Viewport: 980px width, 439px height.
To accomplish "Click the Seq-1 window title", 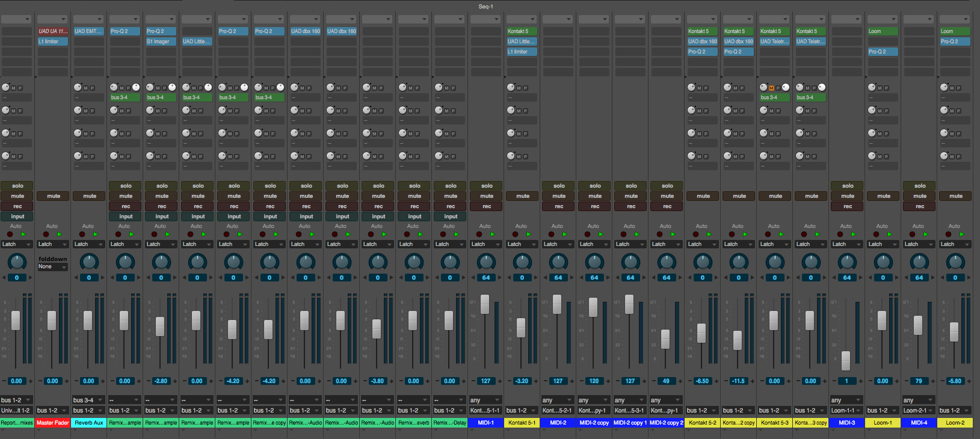I will pyautogui.click(x=485, y=7).
